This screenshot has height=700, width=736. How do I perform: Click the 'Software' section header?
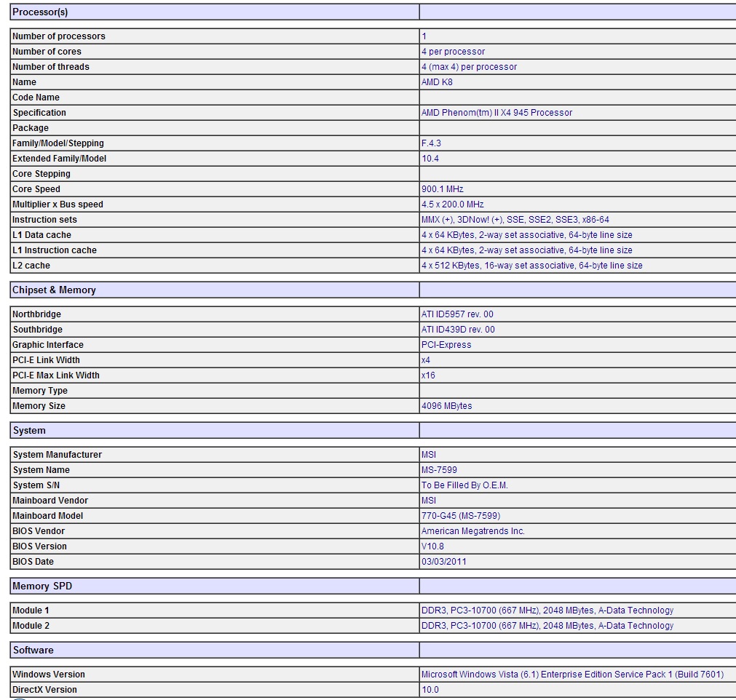point(33,651)
